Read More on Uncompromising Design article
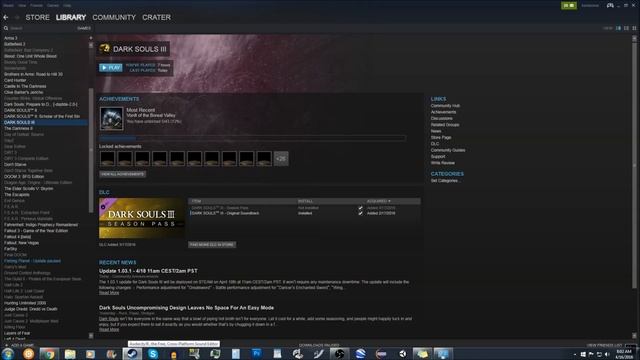 pos(109,329)
